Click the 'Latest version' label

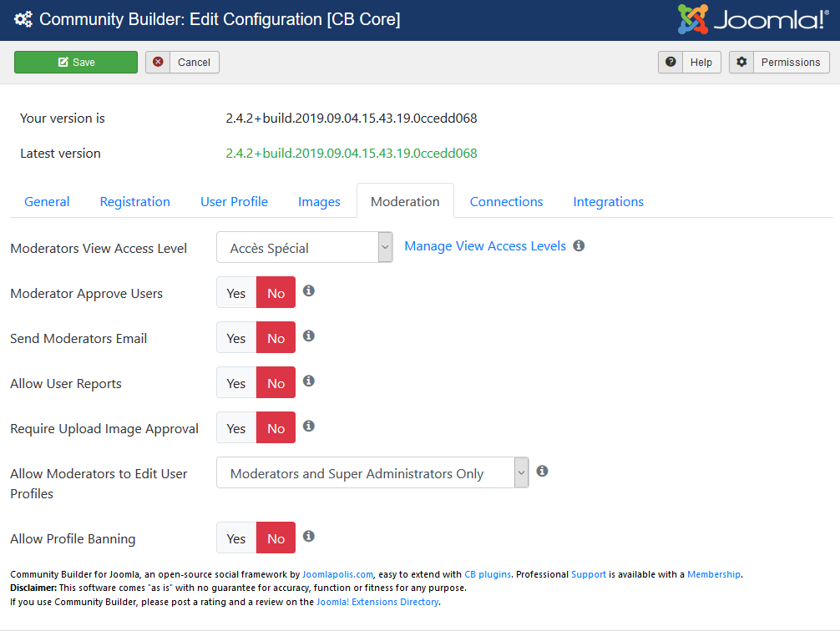coord(60,154)
